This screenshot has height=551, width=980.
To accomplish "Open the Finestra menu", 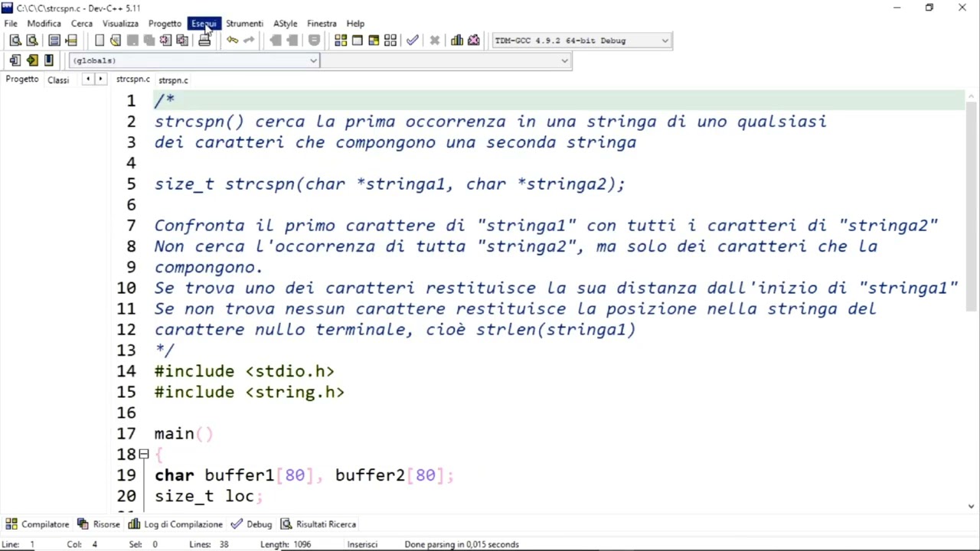I will click(322, 24).
